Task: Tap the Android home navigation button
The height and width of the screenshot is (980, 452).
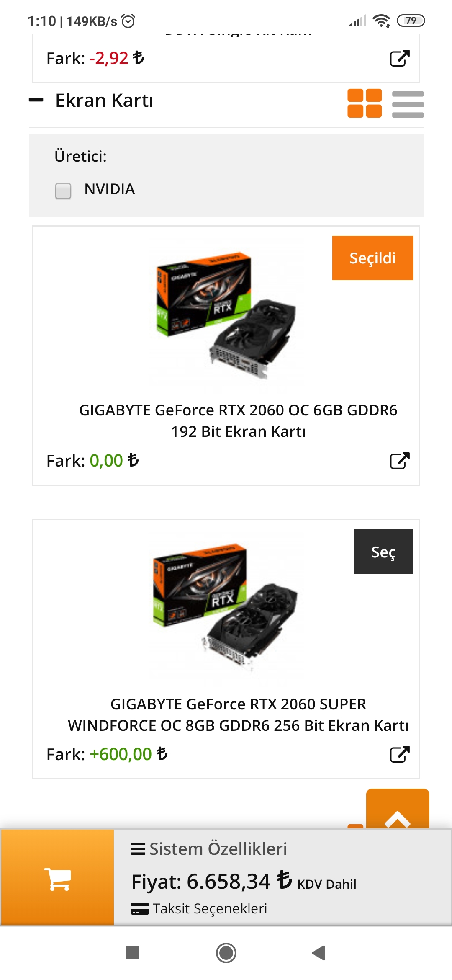Action: (226, 953)
